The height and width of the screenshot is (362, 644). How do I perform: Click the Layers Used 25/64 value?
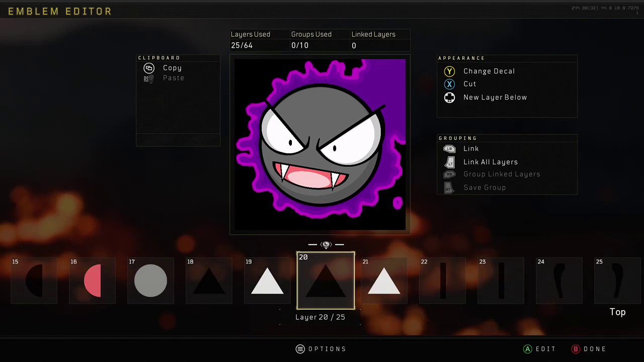(242, 45)
